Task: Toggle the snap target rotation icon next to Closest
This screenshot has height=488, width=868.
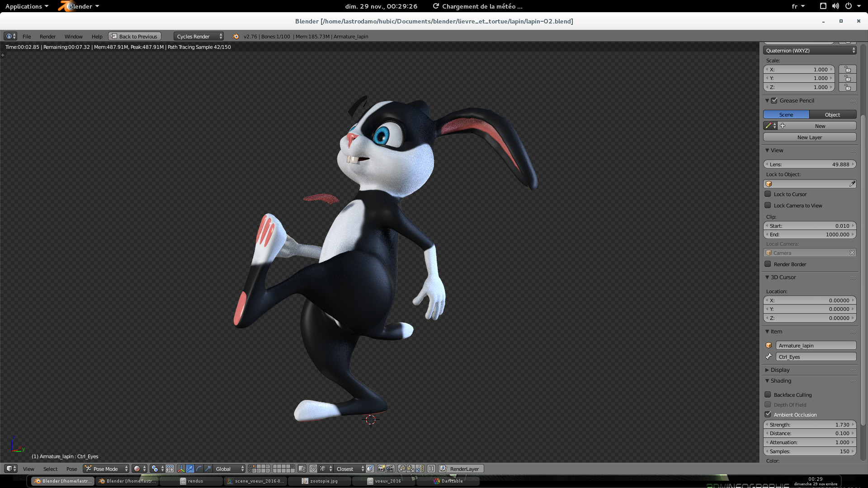Action: (370, 469)
